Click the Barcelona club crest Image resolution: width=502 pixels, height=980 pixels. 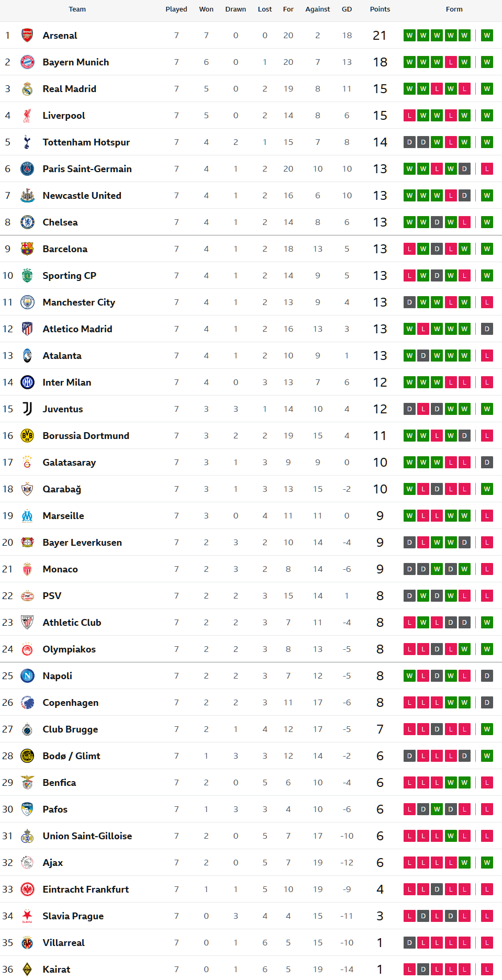(x=27, y=249)
